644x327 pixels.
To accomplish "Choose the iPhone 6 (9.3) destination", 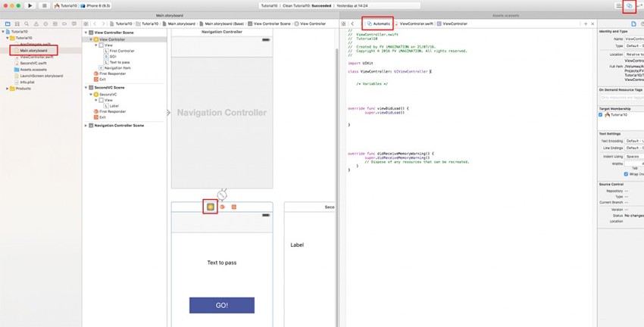I will pyautogui.click(x=95, y=6).
